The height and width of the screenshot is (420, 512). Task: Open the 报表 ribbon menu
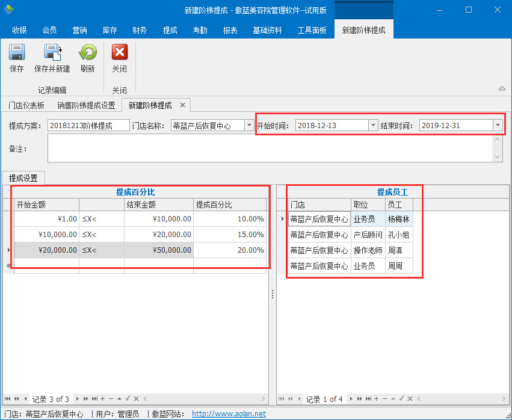pyautogui.click(x=230, y=30)
